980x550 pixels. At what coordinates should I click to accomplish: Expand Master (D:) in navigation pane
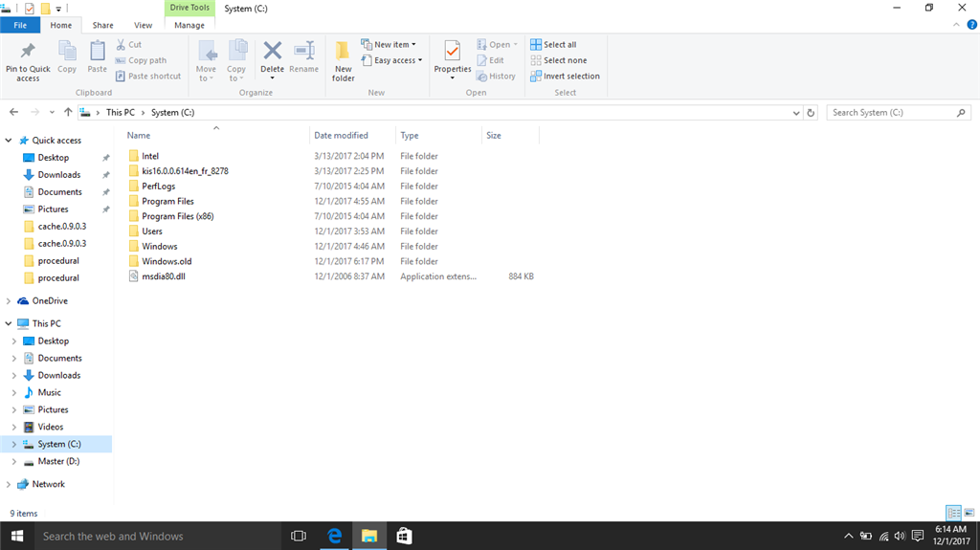pyautogui.click(x=14, y=461)
